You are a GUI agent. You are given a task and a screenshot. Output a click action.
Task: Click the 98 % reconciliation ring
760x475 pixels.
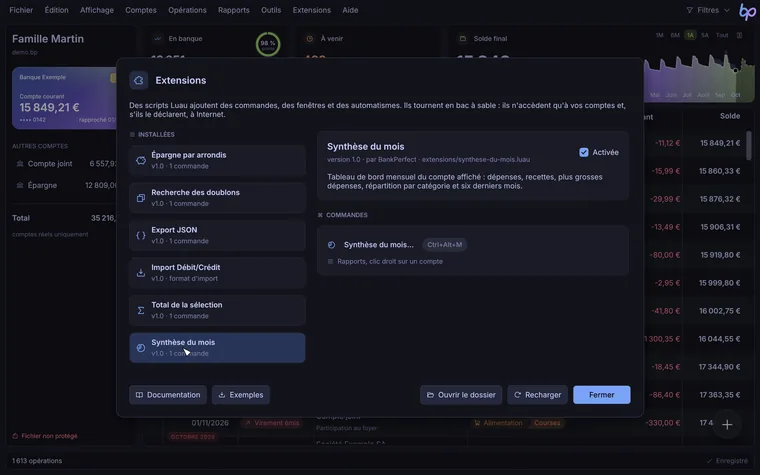point(268,44)
